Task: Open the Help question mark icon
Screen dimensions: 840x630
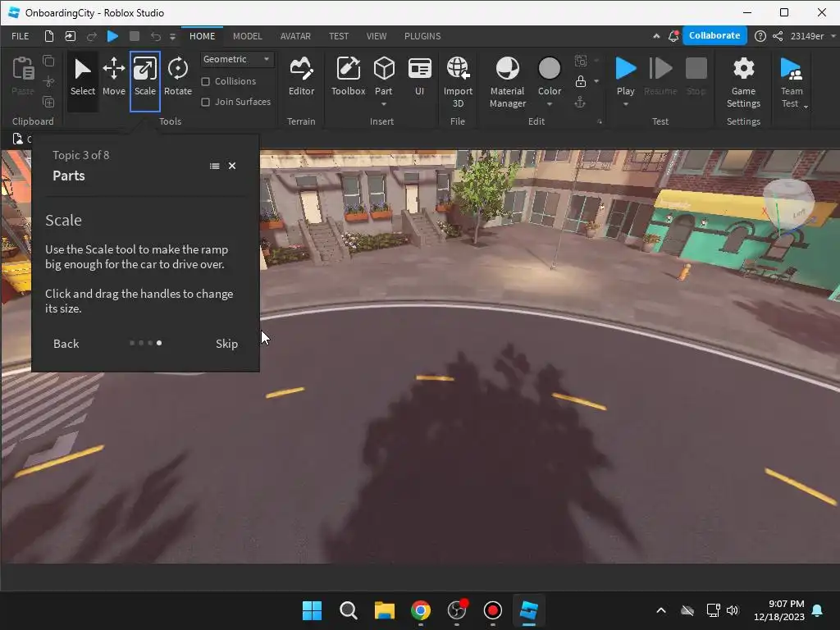Action: pos(760,36)
